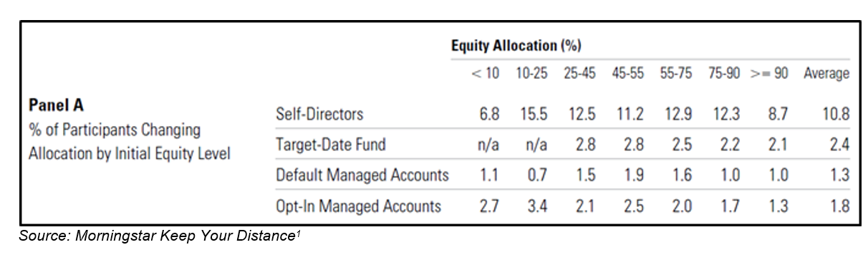Click the 75-90 column header

(722, 74)
